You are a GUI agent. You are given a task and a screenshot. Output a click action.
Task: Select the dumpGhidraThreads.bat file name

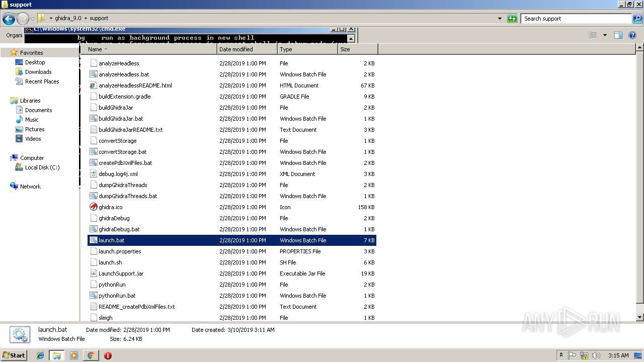[x=128, y=196]
